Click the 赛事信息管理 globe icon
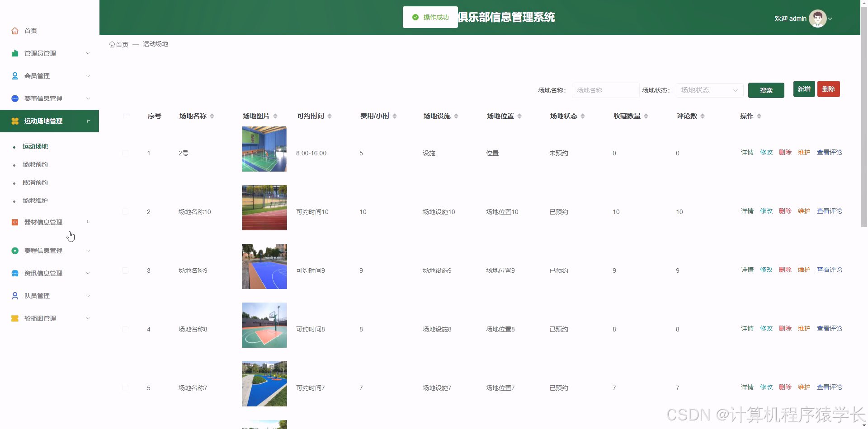The width and height of the screenshot is (868, 429). tap(14, 98)
